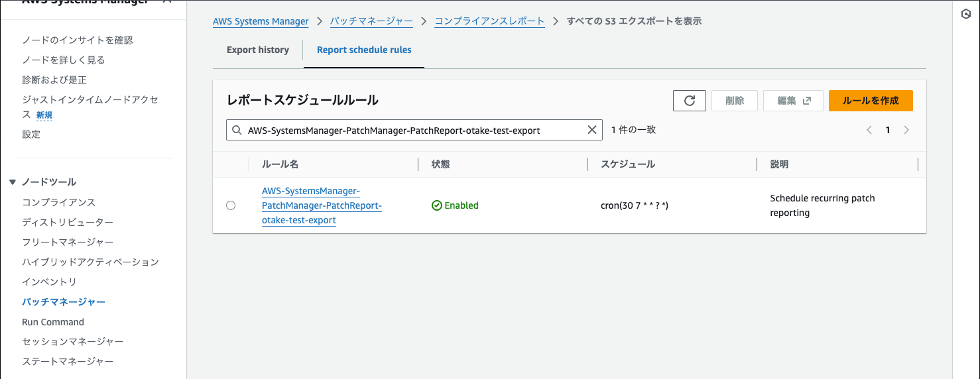Image resolution: width=980 pixels, height=379 pixels.
Task: Click the refresh icon button
Action: (x=689, y=101)
